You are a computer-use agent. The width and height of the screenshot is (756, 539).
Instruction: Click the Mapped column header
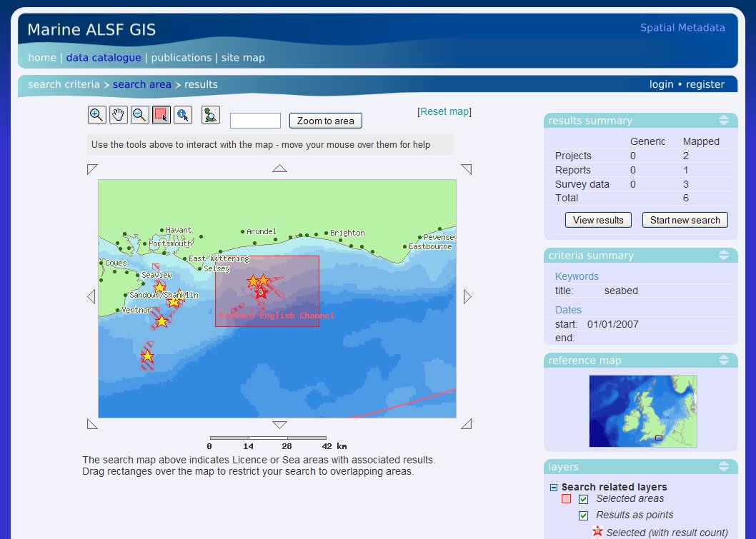coord(700,141)
